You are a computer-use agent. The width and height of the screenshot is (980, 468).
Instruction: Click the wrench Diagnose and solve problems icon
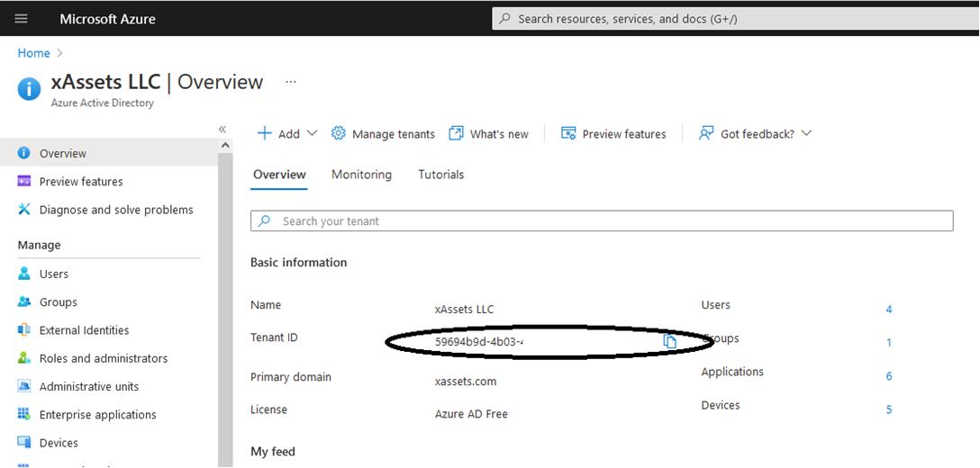23,210
